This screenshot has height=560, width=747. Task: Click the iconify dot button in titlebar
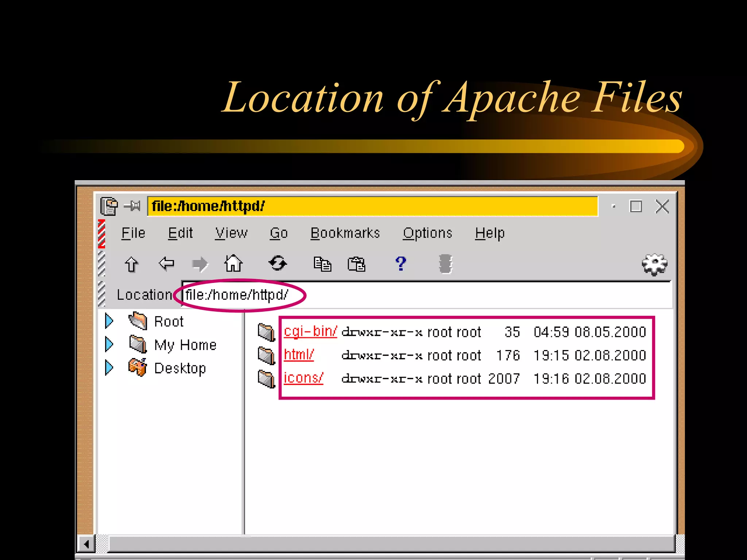pos(614,206)
